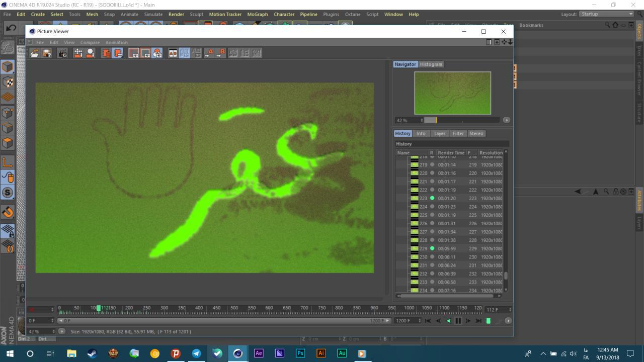Screen dimensions: 644x362
Task: Open the Layout Startup dropdown
Action: 606,14
